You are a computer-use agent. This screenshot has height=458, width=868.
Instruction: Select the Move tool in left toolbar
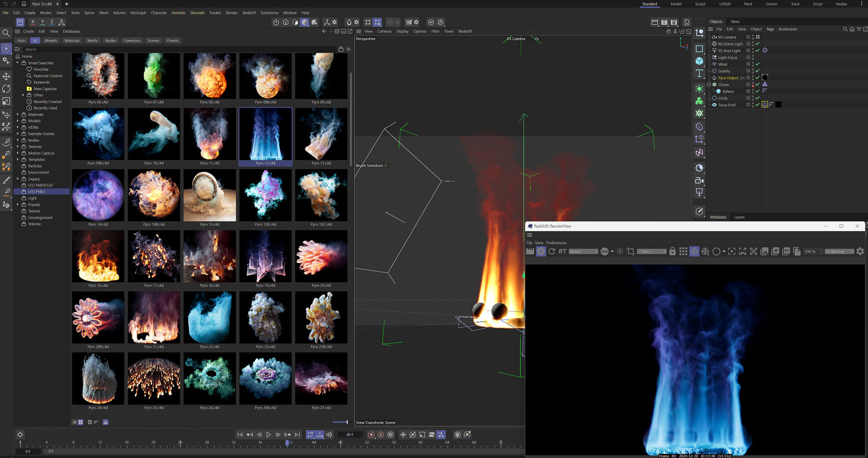6,76
